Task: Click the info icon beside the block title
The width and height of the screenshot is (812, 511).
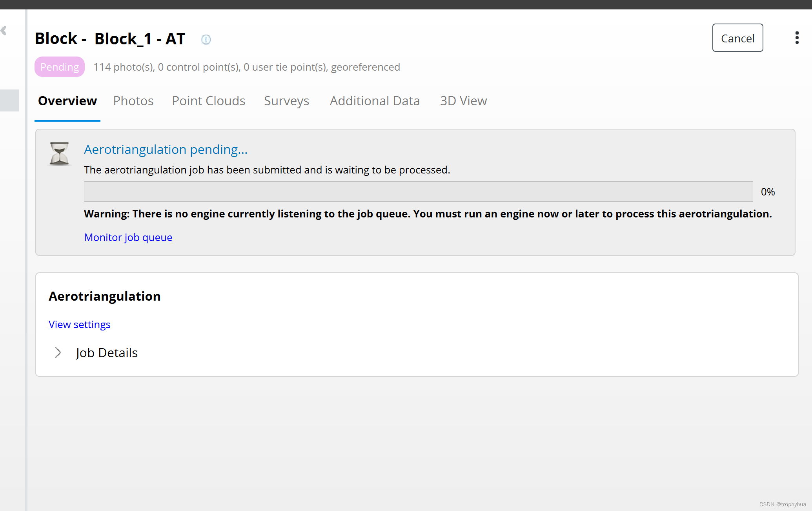Action: pos(206,39)
